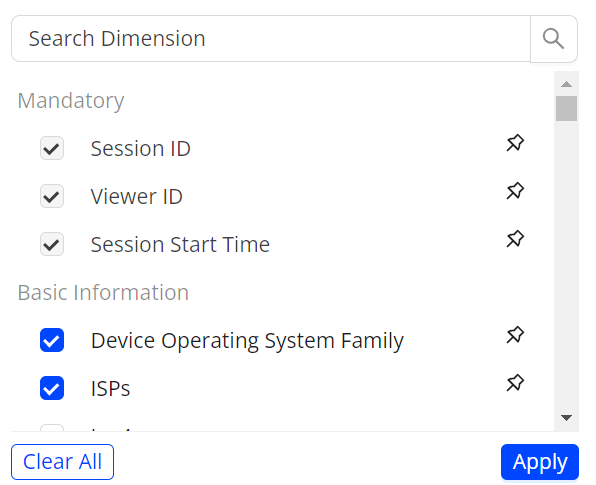Click the search magnifier icon

553,39
